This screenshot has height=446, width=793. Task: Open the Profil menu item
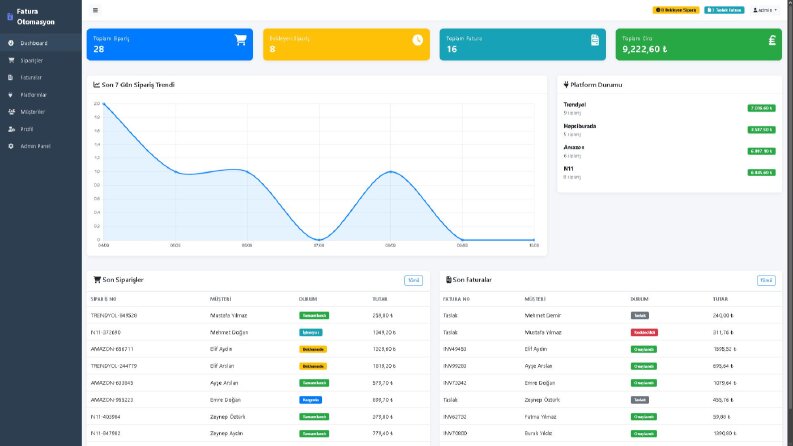tap(40, 129)
